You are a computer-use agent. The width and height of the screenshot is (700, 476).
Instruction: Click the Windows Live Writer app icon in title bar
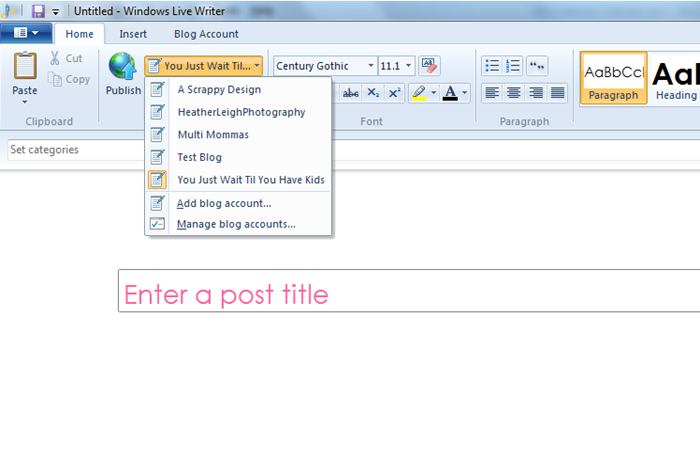[8, 11]
